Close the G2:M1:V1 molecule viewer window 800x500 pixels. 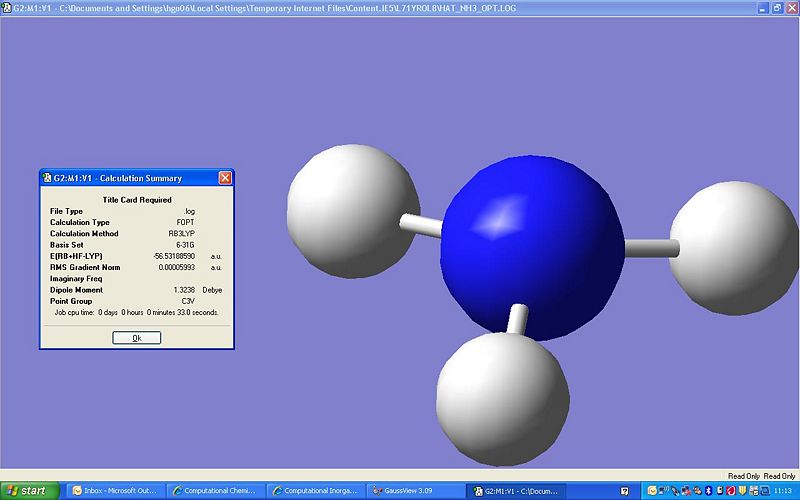click(791, 8)
